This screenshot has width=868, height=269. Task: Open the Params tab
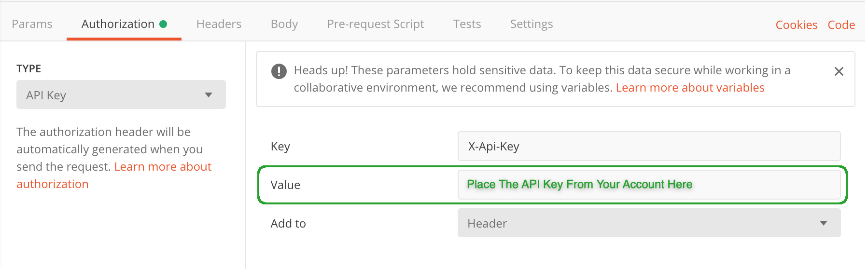point(32,24)
